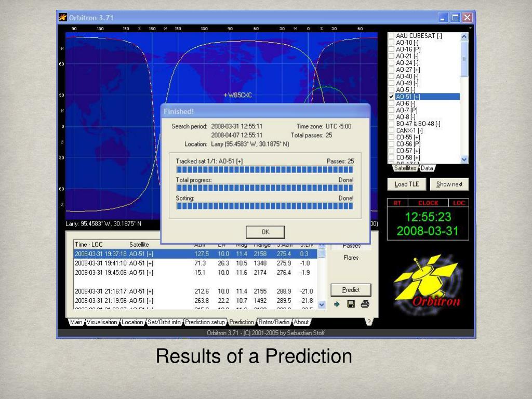Click satellite list scroll down arrow
Viewport: 532px width, 399px height.
pos(464,159)
